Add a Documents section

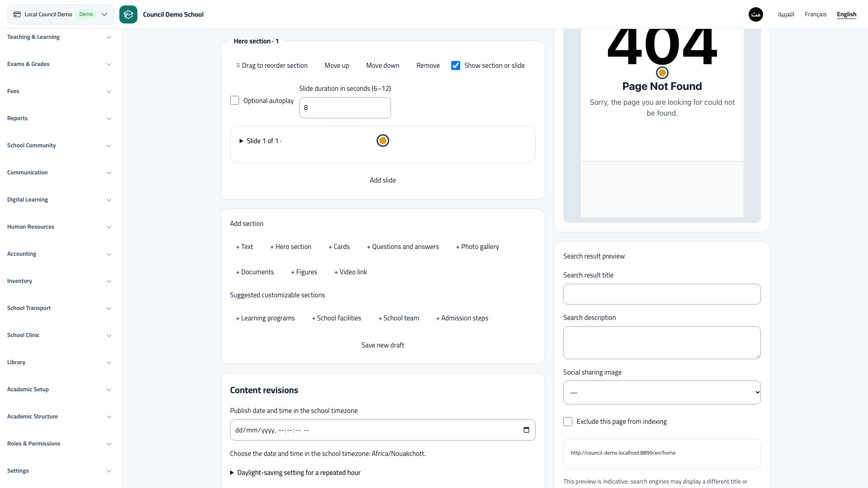click(x=255, y=272)
